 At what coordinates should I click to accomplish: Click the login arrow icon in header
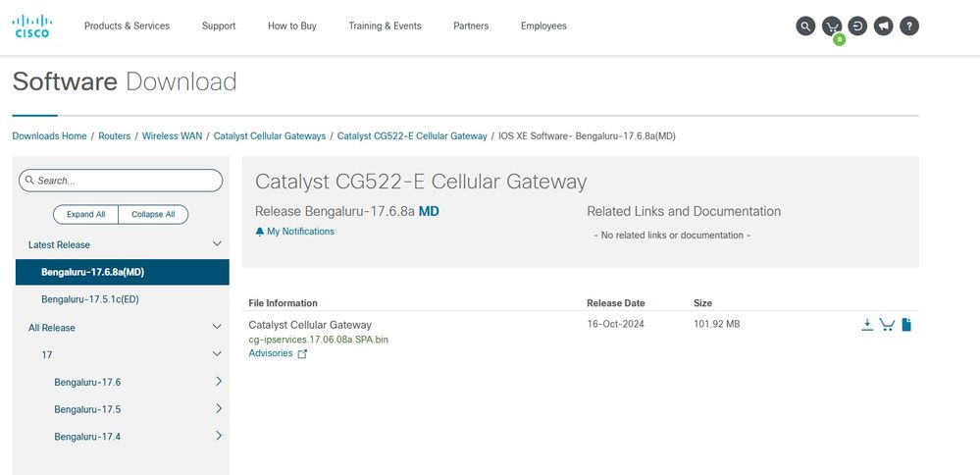point(857,26)
